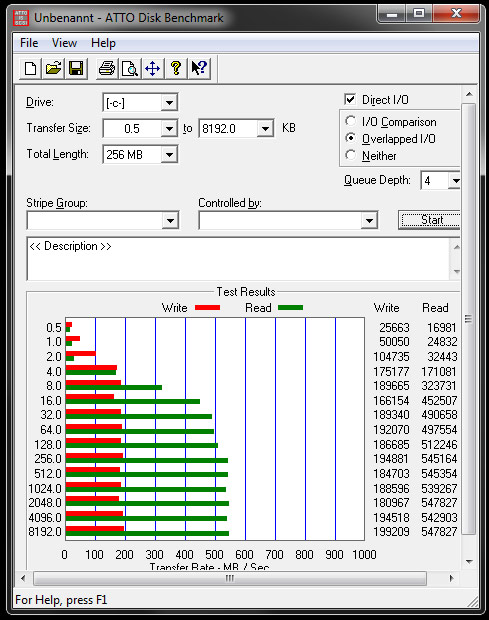Save results using the floppy disk icon
Viewport: 489px width, 620px height.
pyautogui.click(x=76, y=68)
